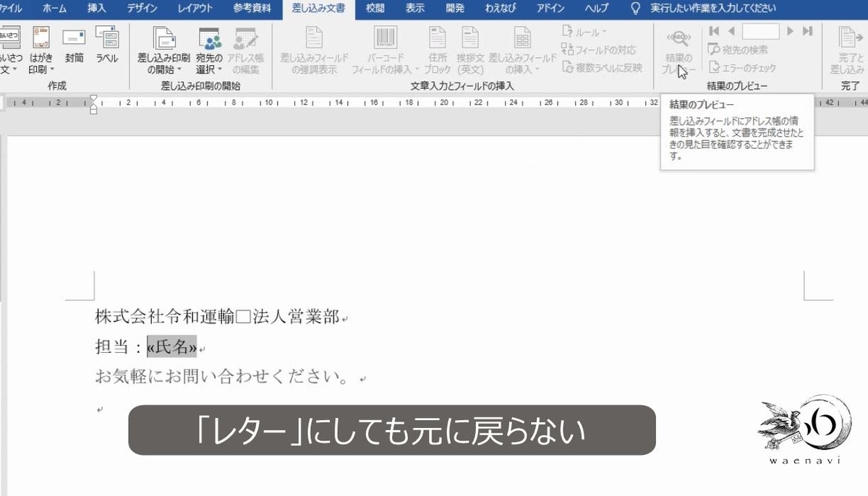Open the 挿入 ribbon tab
Screen dimensions: 868x496
pos(96,9)
